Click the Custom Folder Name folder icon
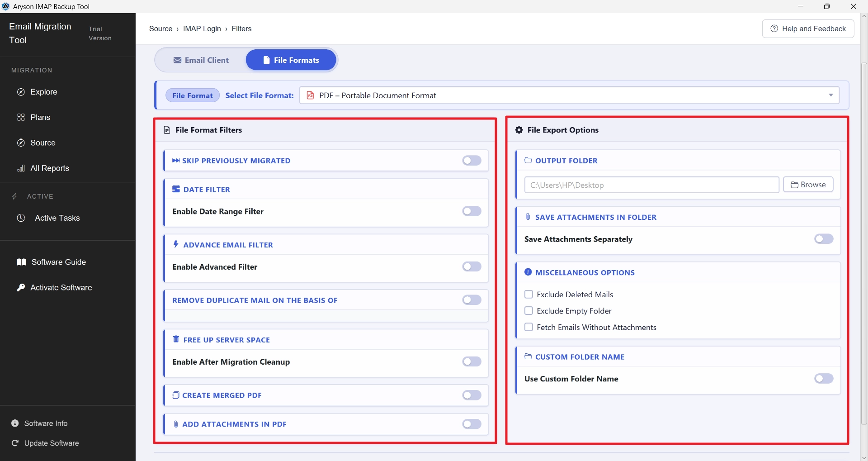868x461 pixels. click(528, 356)
